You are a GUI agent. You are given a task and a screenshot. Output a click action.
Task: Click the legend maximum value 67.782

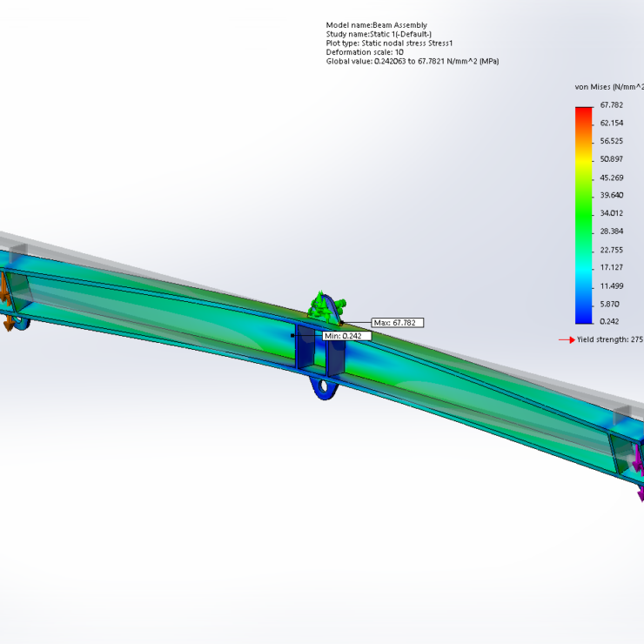pyautogui.click(x=612, y=105)
